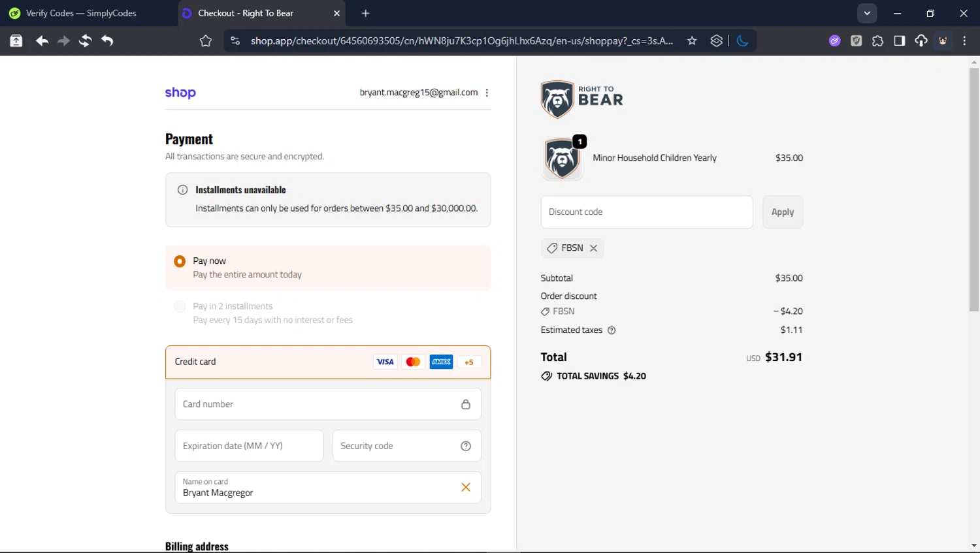Toggle the browser side panel icon

(x=900, y=41)
